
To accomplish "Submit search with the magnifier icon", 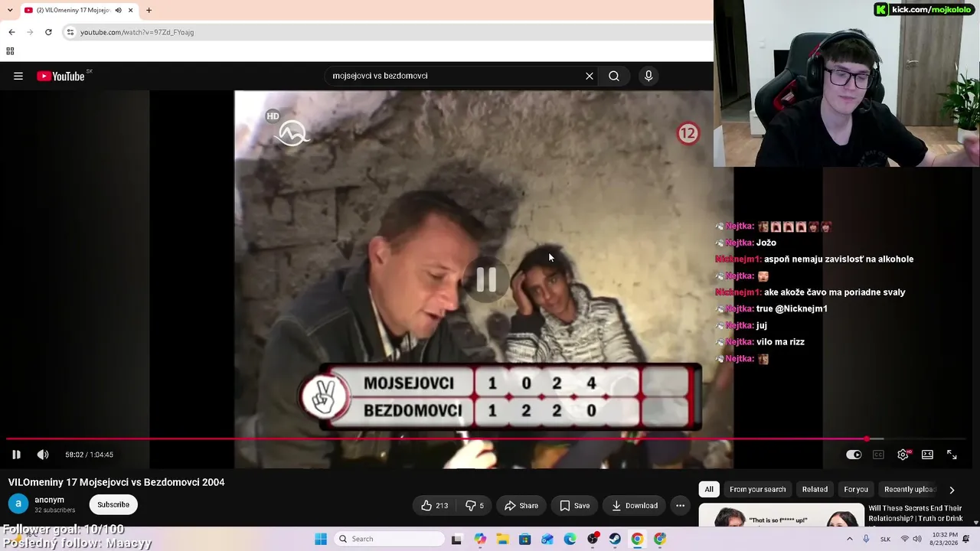I will point(614,76).
